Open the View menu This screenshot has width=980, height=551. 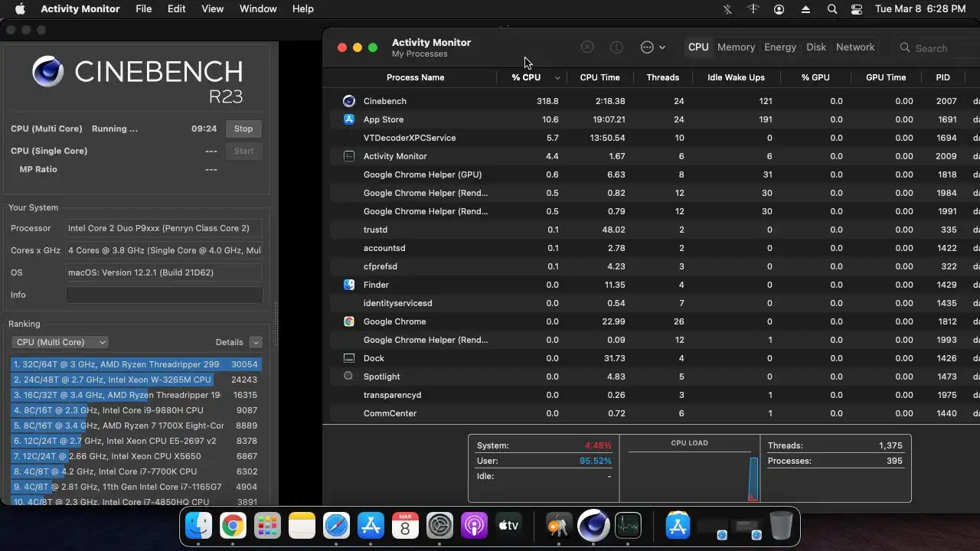pos(212,9)
